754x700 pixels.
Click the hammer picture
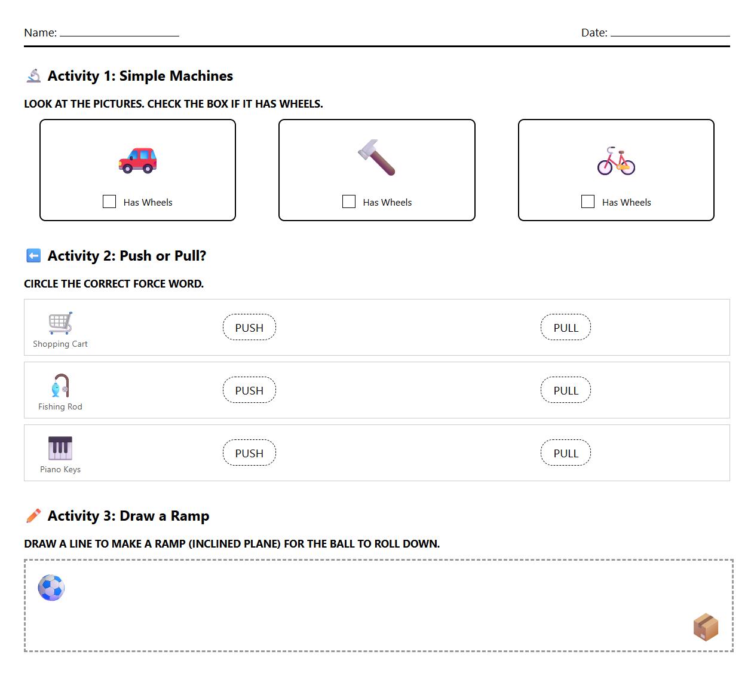pos(376,157)
